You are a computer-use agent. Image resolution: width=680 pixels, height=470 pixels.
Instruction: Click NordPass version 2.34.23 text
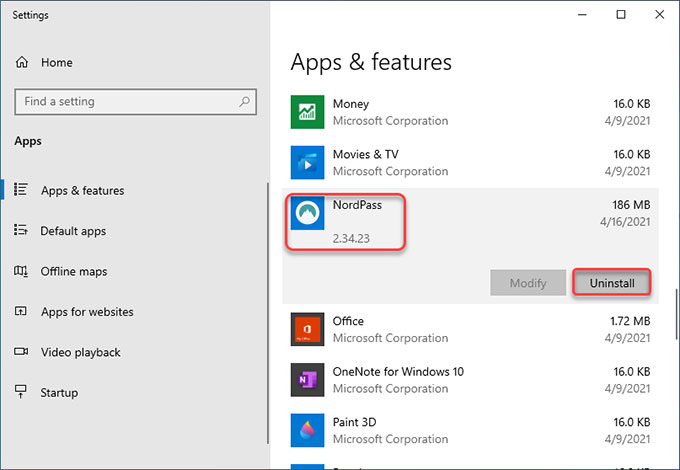point(351,238)
